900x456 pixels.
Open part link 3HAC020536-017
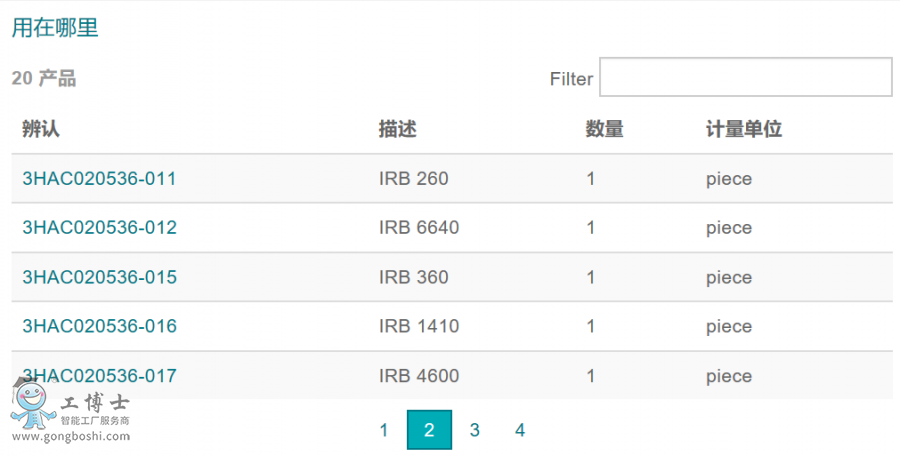click(99, 376)
